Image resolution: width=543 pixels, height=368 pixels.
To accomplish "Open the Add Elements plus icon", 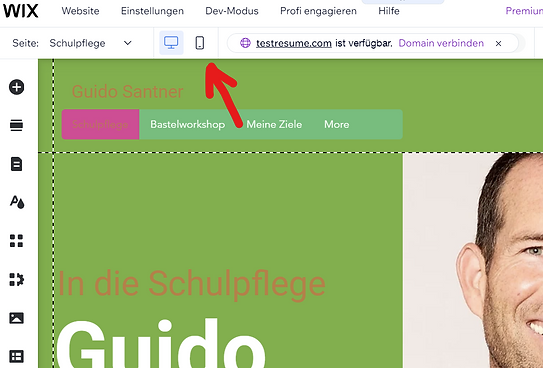I will (17, 87).
